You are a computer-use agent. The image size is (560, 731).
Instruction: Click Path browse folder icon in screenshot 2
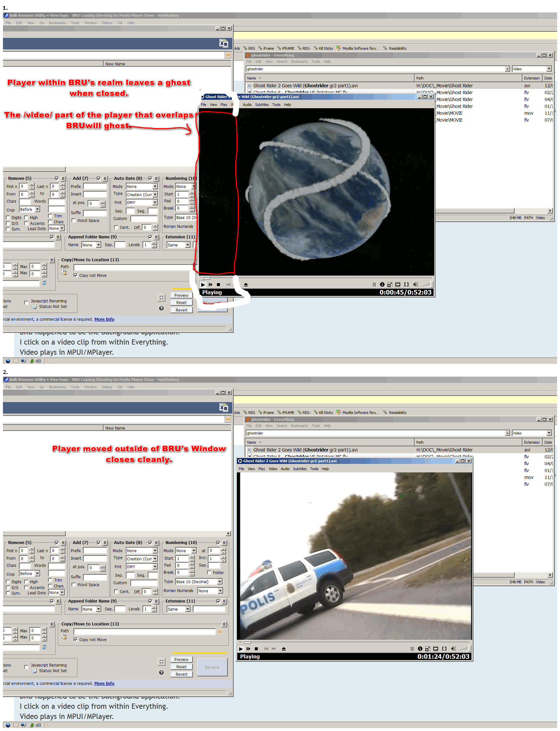[x=220, y=631]
